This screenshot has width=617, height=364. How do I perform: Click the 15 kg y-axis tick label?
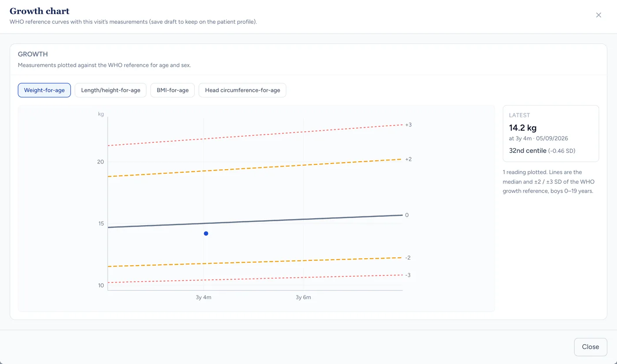(x=100, y=223)
